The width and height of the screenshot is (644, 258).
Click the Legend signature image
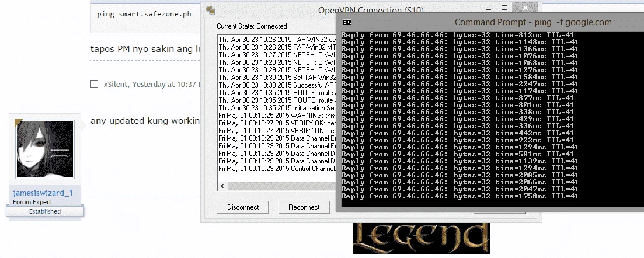point(421,238)
